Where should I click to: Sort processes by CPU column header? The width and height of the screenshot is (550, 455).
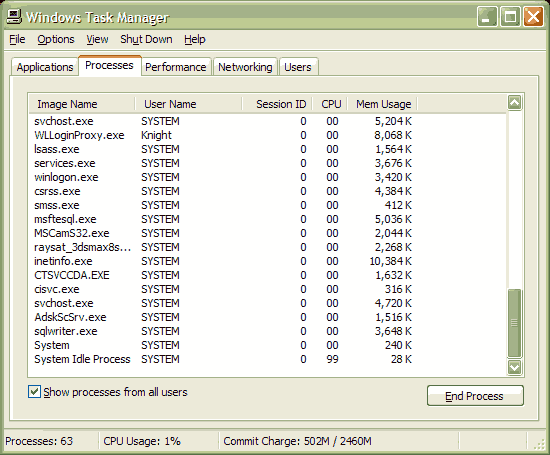tap(330, 104)
